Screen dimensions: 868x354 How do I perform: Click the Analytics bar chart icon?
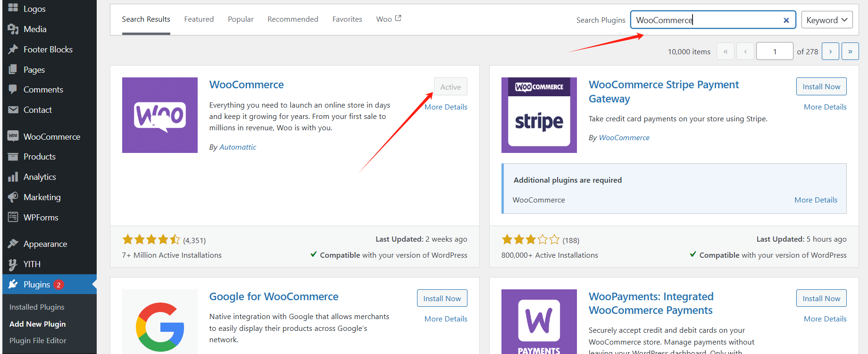(x=13, y=177)
